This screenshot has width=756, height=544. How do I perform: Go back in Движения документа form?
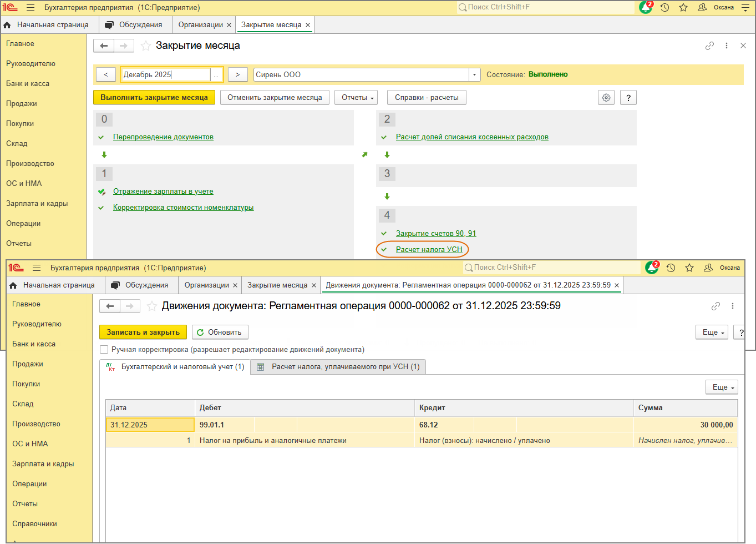[110, 306]
